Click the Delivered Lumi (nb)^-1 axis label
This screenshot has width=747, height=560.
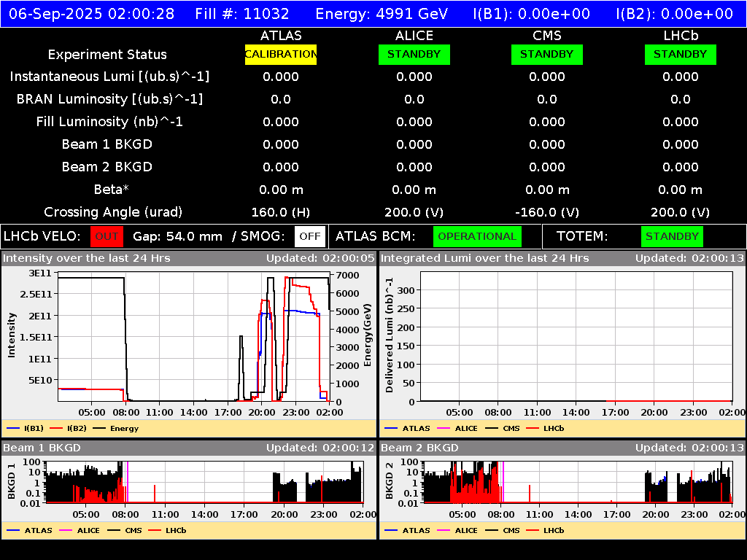[390, 335]
